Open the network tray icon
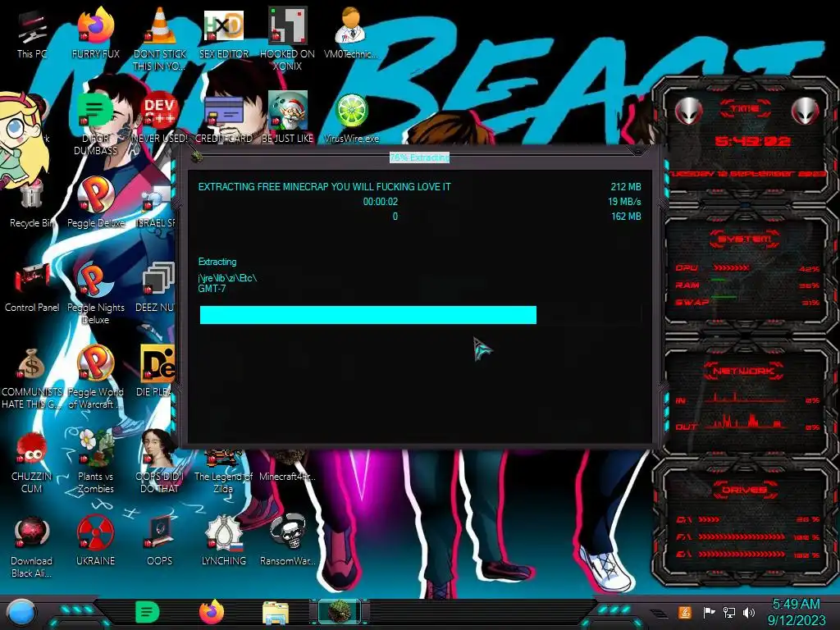The width and height of the screenshot is (840, 630). click(729, 612)
